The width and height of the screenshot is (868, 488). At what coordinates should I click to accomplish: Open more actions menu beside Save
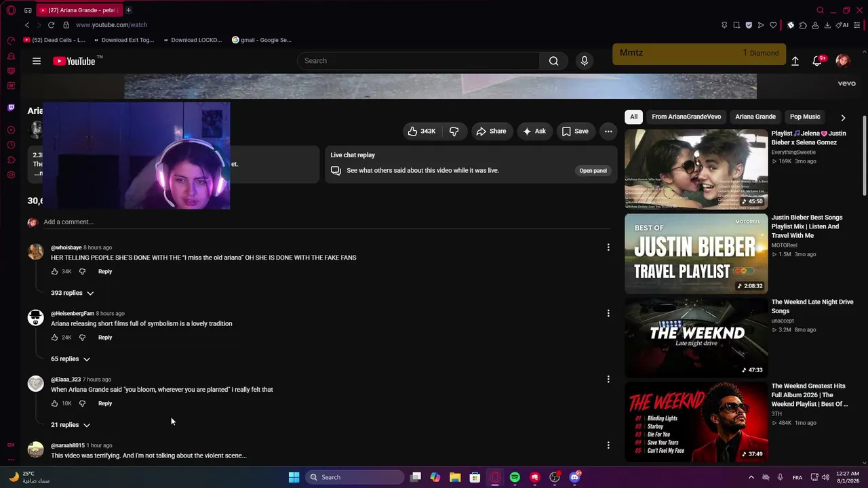(x=608, y=131)
